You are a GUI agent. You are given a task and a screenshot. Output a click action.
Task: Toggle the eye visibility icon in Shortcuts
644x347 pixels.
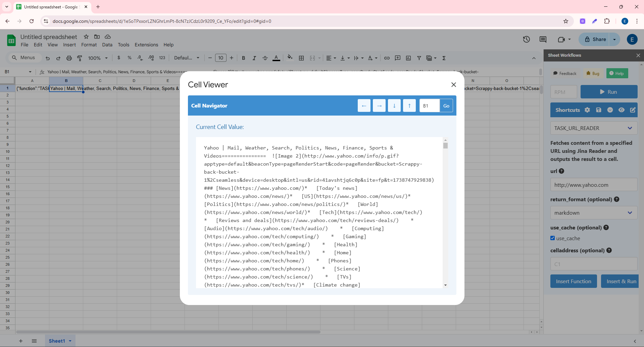coord(621,110)
